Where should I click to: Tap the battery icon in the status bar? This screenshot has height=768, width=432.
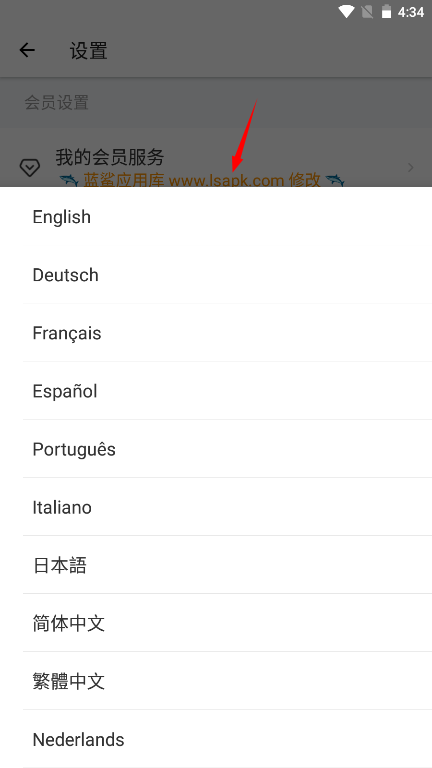(x=386, y=12)
